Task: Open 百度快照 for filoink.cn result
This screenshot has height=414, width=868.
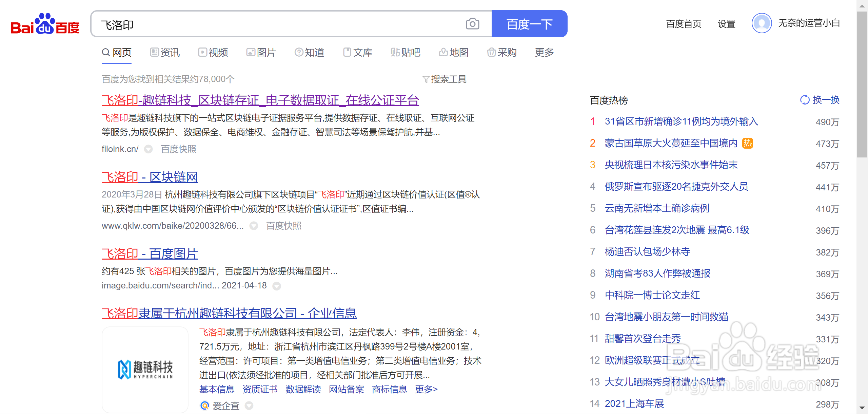Action: [x=178, y=149]
